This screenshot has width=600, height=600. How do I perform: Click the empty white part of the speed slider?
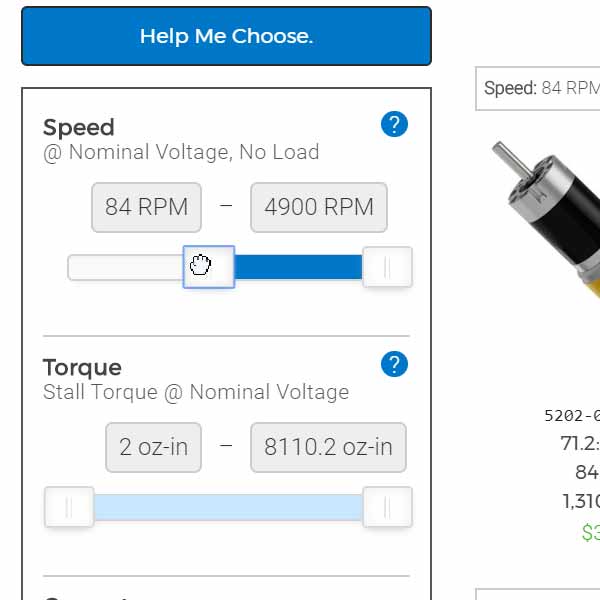[125, 267]
